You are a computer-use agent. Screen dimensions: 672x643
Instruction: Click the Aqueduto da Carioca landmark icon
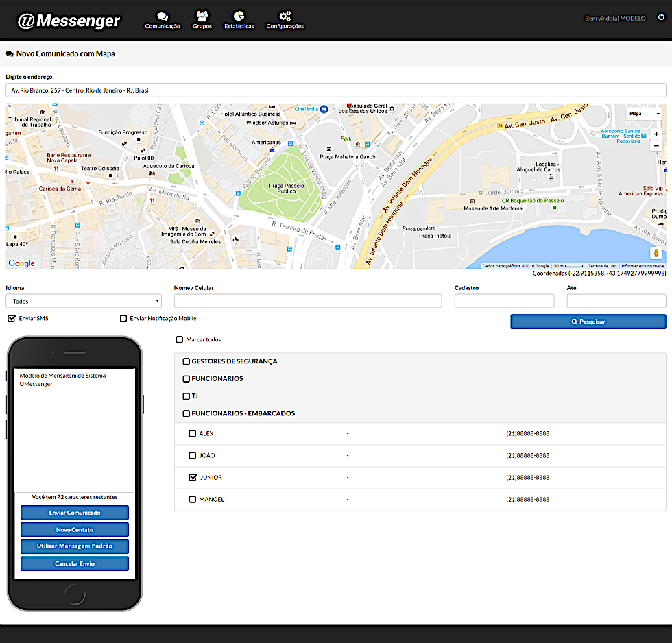click(x=152, y=173)
